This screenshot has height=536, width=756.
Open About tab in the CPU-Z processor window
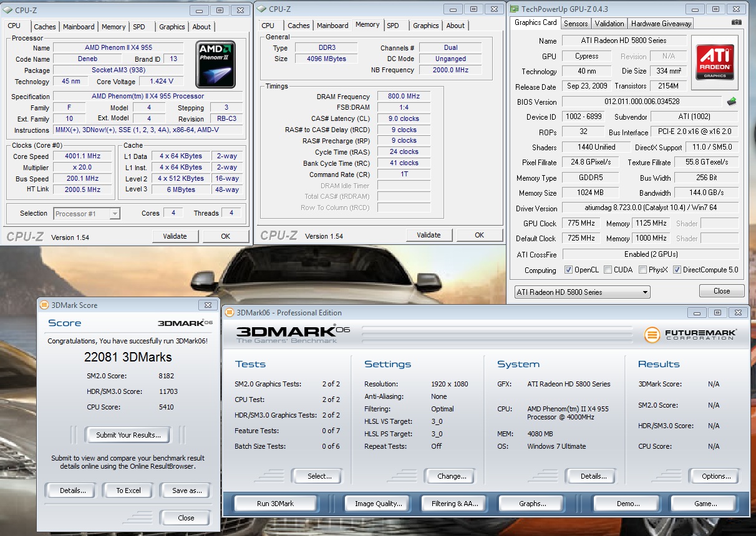point(201,27)
